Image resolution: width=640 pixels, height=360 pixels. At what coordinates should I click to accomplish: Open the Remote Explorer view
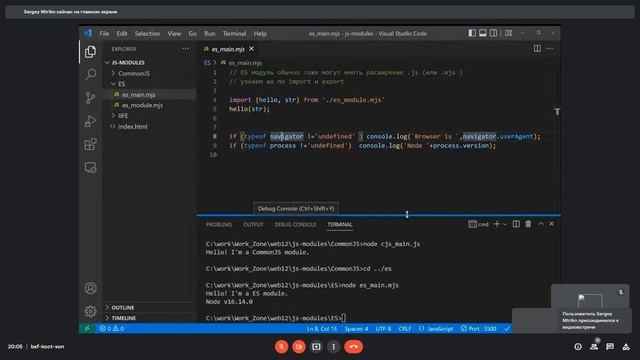[90, 167]
